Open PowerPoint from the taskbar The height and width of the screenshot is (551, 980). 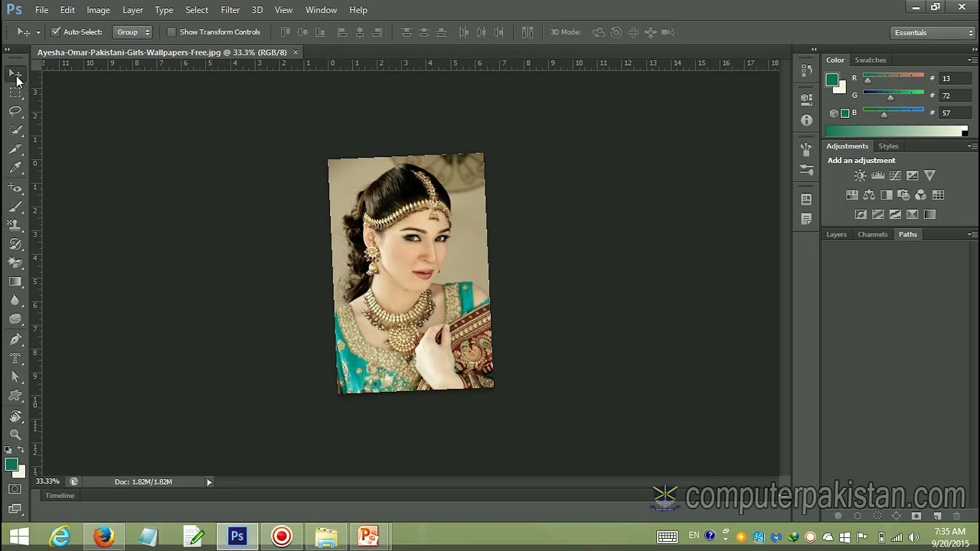click(368, 536)
